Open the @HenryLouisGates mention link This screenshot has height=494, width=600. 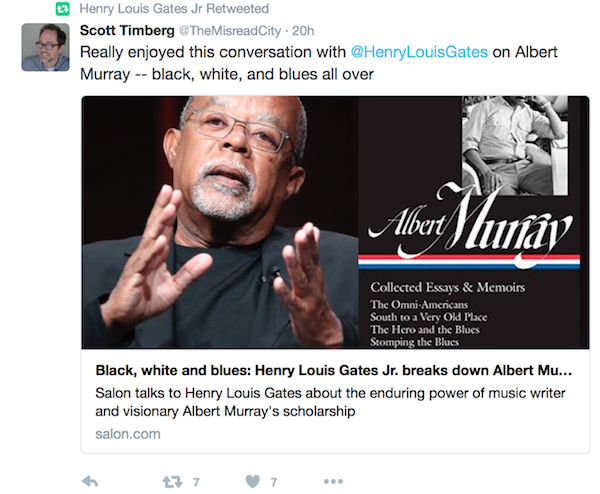419,52
